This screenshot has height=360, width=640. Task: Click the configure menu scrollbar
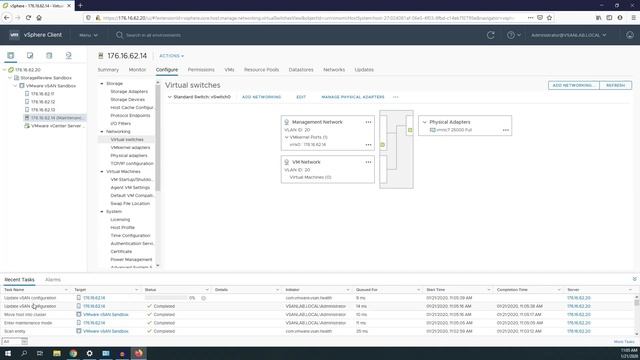coord(158,139)
